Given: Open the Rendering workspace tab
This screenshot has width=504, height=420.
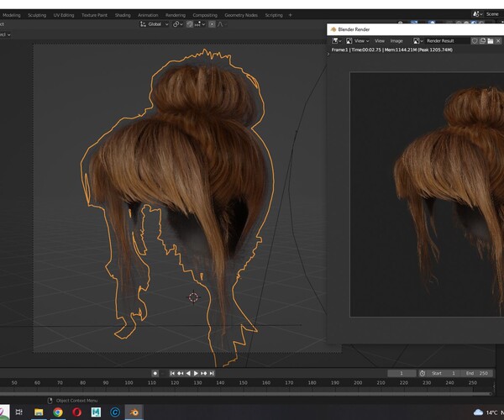Looking at the screenshot, I should coord(176,15).
